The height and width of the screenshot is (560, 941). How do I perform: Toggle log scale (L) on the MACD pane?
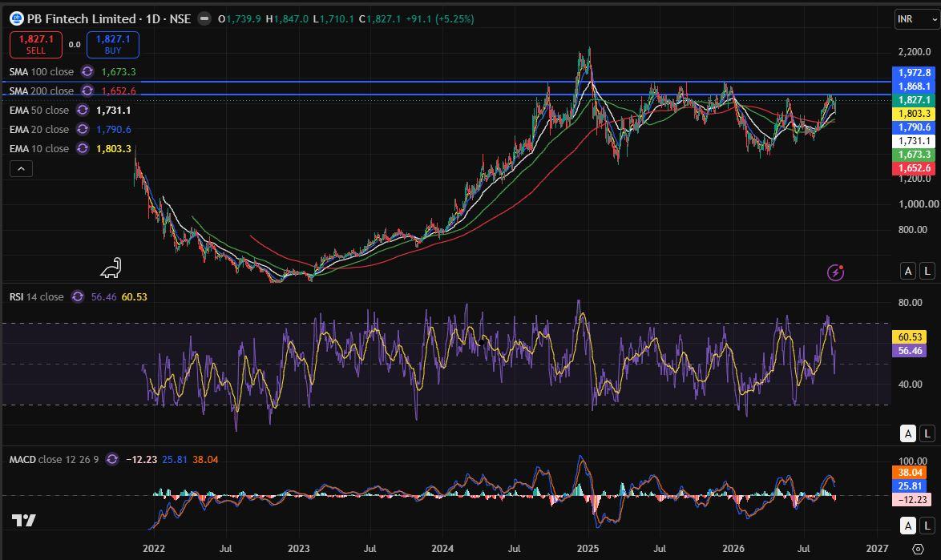pos(928,526)
